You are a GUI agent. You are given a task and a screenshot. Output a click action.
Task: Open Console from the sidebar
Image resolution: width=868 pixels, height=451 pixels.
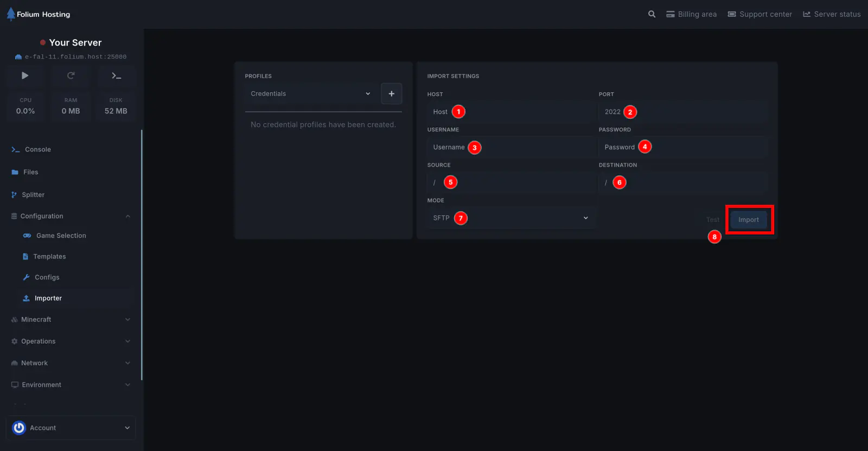[x=37, y=149]
